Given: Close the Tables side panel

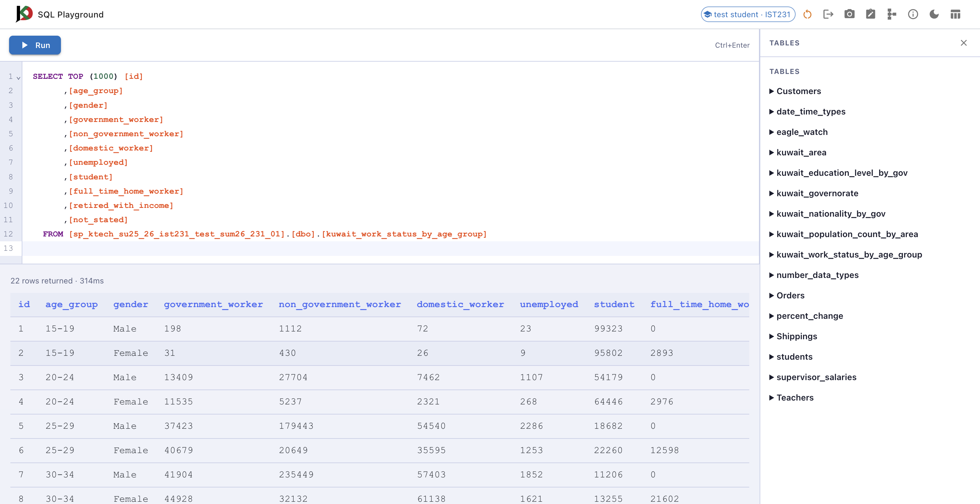Looking at the screenshot, I should (964, 43).
